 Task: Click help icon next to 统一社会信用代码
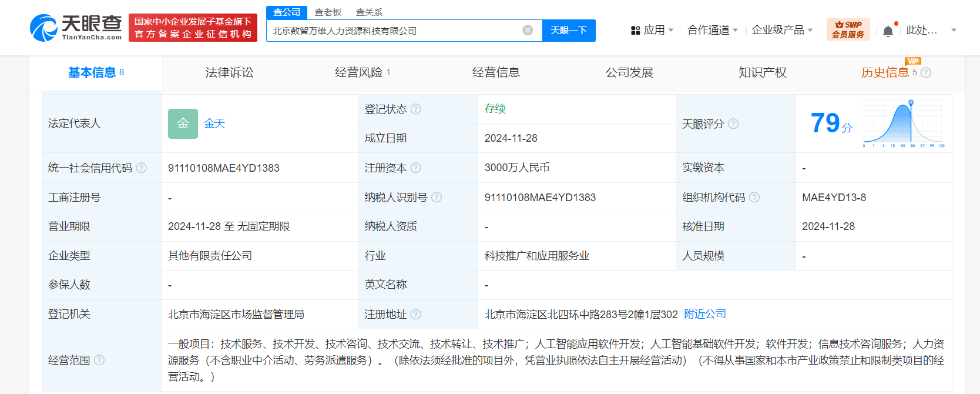142,168
